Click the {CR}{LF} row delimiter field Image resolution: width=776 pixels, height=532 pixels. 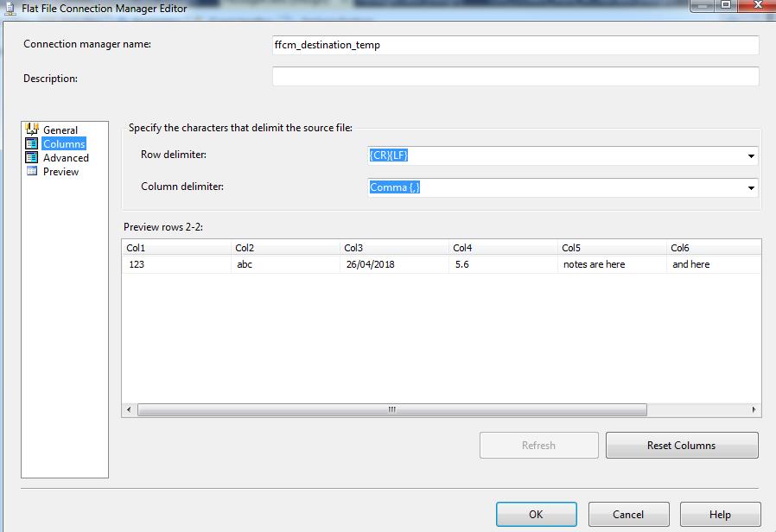point(563,155)
